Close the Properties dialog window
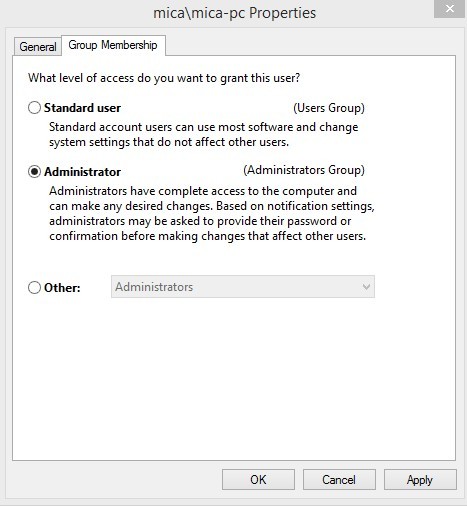Image resolution: width=467 pixels, height=509 pixels. coord(449,9)
